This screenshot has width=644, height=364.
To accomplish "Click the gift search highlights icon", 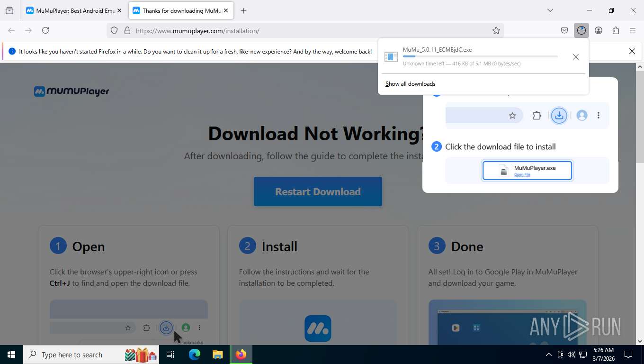I will (x=141, y=355).
